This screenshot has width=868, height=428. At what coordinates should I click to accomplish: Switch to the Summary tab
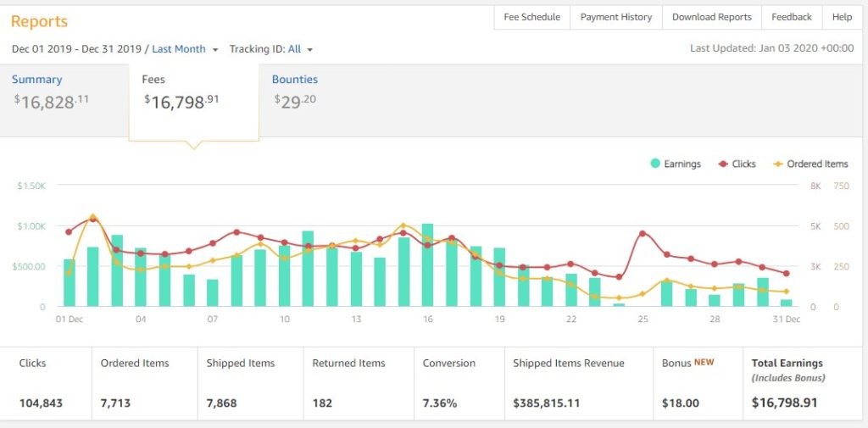tap(37, 80)
